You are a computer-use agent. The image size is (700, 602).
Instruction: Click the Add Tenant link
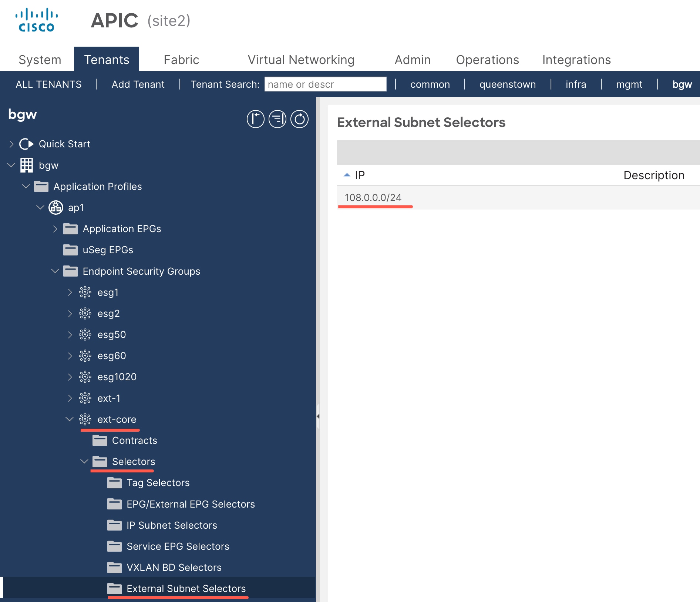(x=138, y=84)
